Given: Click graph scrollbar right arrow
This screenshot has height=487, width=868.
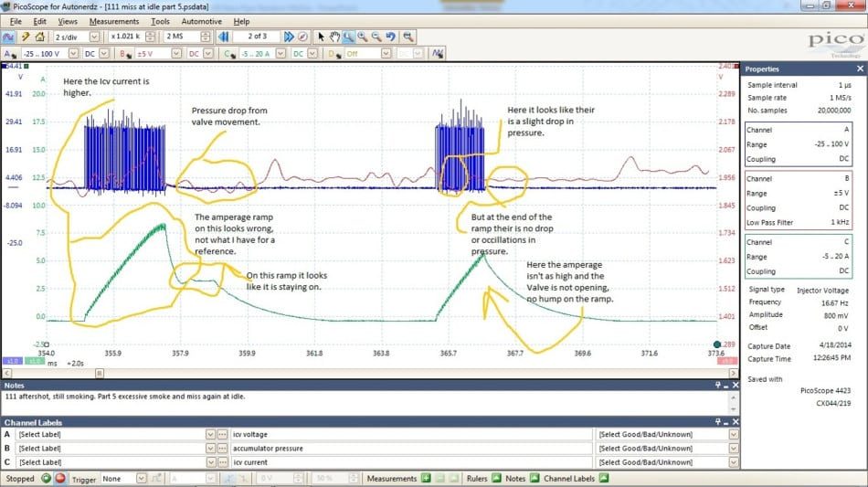Looking at the screenshot, I should tap(734, 373).
